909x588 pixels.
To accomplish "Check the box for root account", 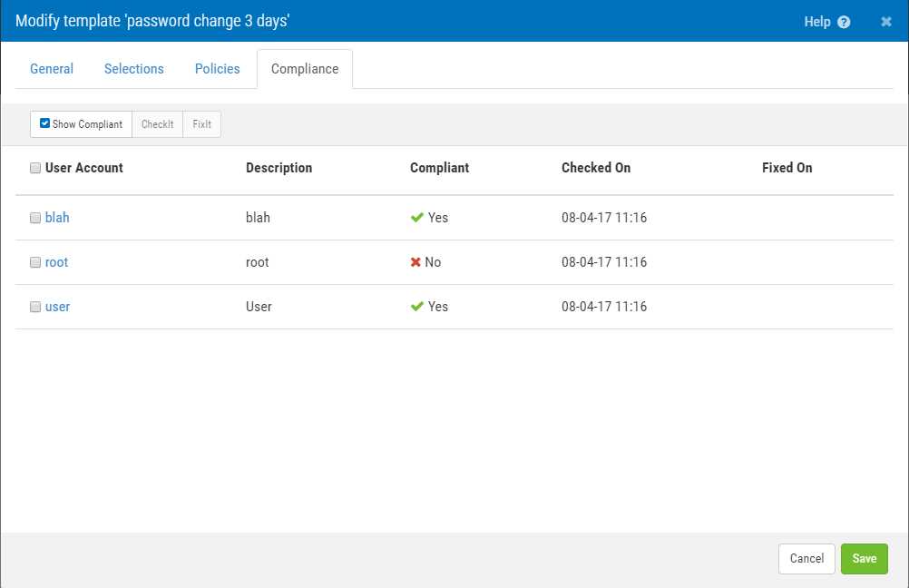I will tap(35, 262).
